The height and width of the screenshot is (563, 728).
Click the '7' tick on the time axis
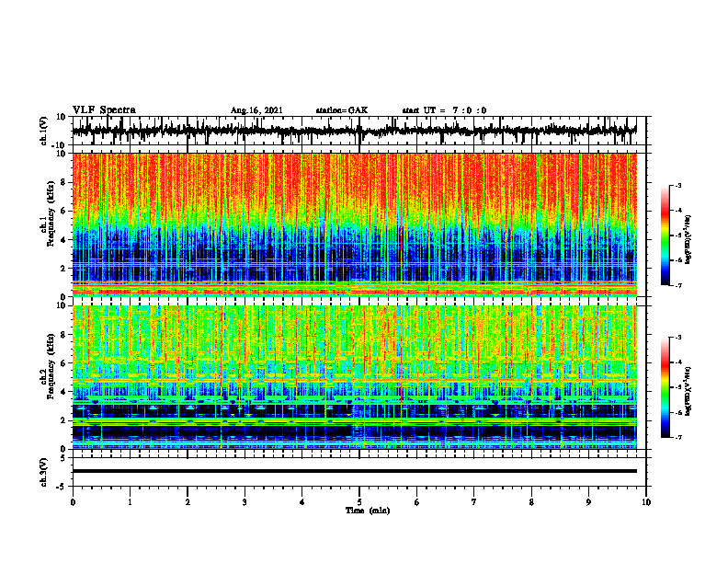[x=474, y=502]
